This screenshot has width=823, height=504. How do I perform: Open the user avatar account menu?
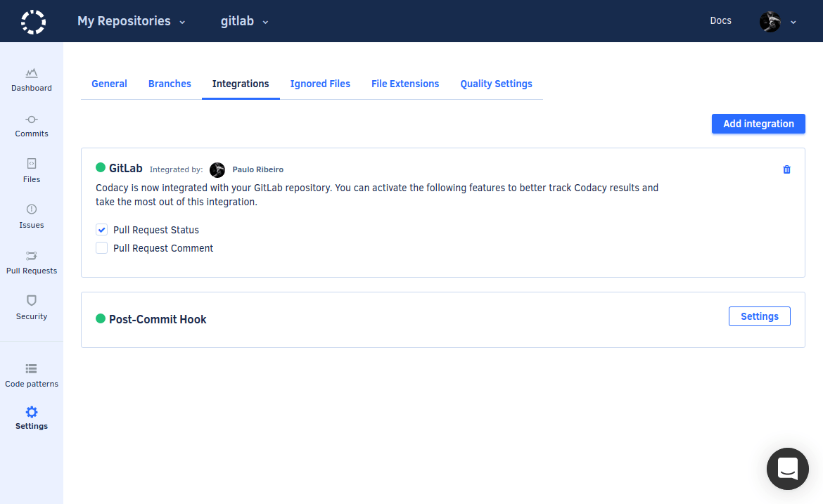coord(777,21)
